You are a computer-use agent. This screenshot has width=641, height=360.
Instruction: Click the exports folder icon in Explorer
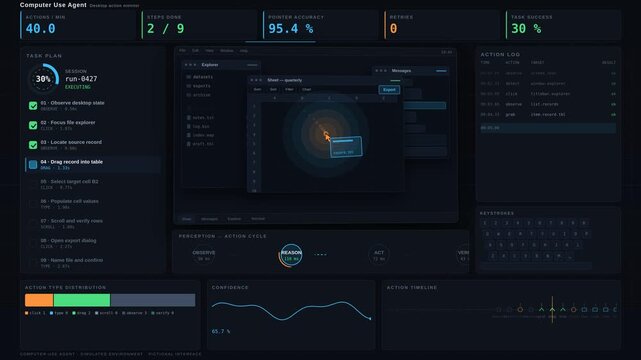188,86
